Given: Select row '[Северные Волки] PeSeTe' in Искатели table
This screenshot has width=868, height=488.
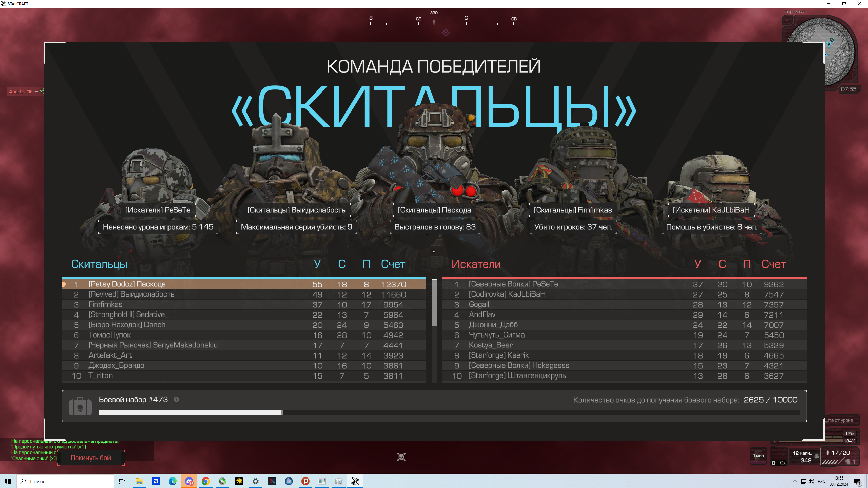Looking at the screenshot, I should coord(624,284).
